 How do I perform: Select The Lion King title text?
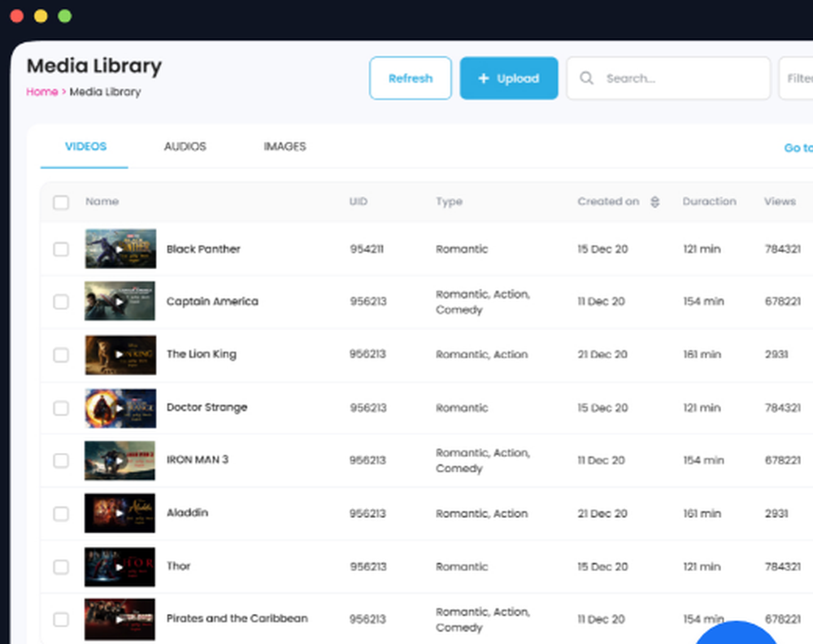pos(201,355)
